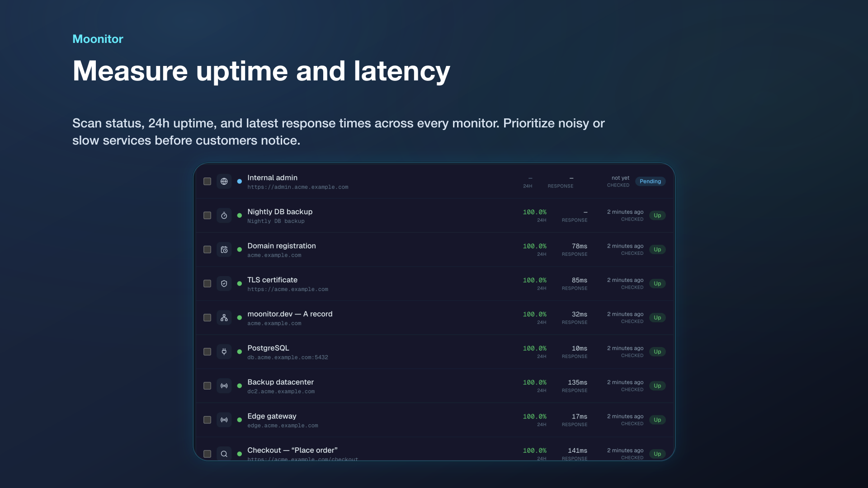Click address db.acme.example.com:5432
Viewport: 868px width, 488px height.
[288, 357]
